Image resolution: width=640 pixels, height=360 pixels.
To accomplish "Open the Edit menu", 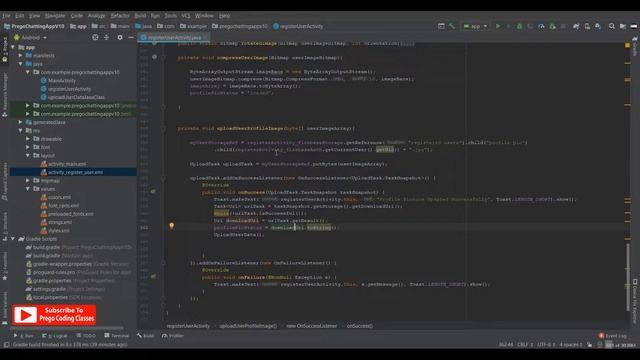I will pos(20,16).
